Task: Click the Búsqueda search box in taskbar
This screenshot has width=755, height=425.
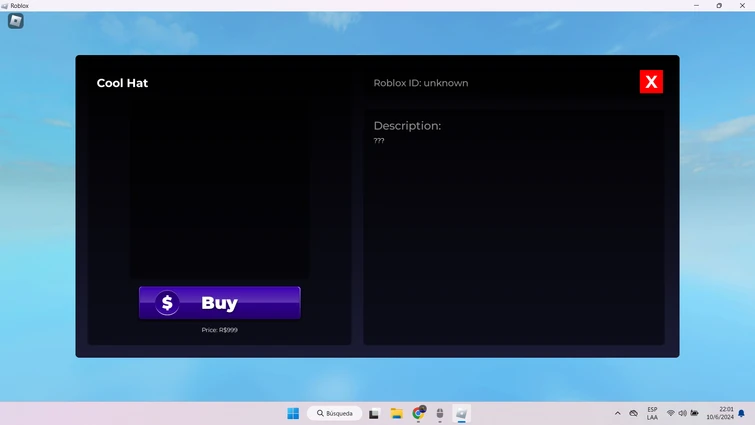Action: [335, 413]
